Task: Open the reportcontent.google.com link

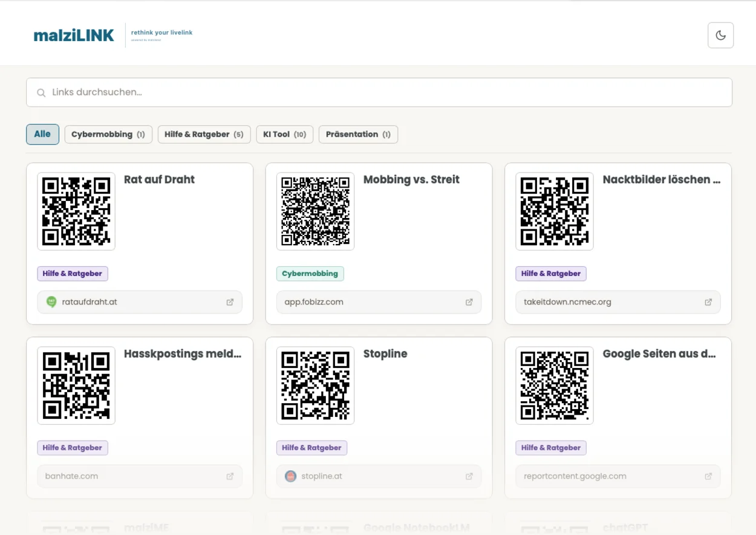Action: click(618, 476)
